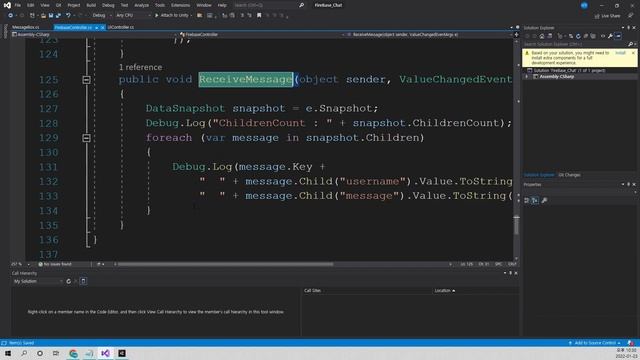Viewport: 640px width, 360px height.
Task: Open the Extensions menu
Action: tap(180, 5)
